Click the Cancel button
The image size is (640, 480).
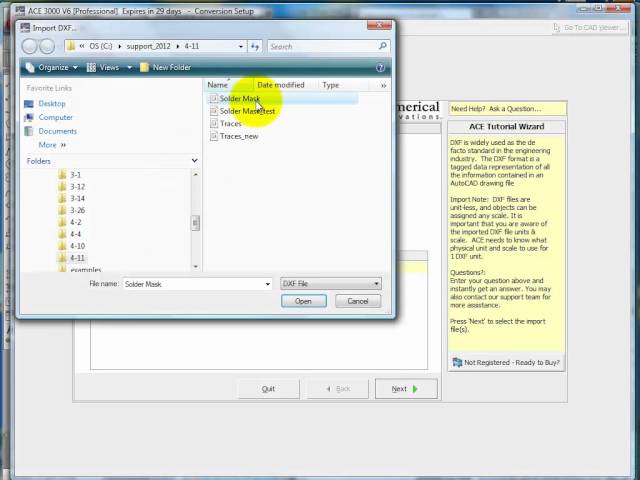click(358, 301)
